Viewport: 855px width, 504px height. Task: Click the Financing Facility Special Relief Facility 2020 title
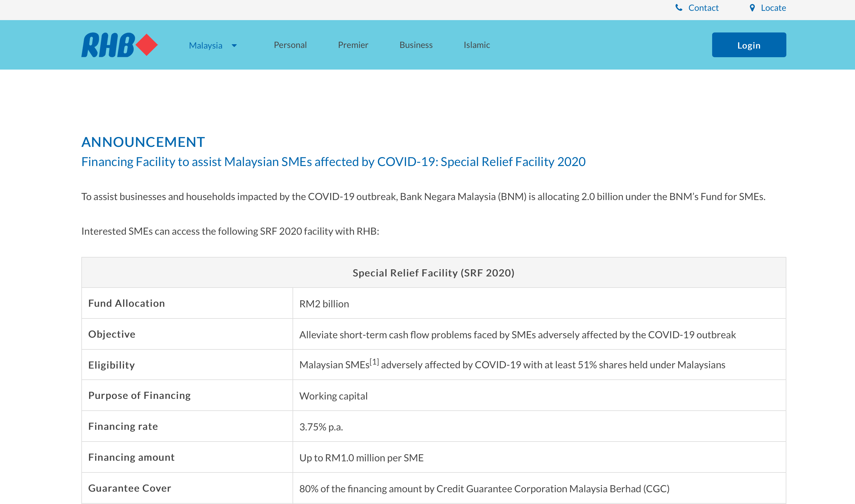(x=333, y=162)
